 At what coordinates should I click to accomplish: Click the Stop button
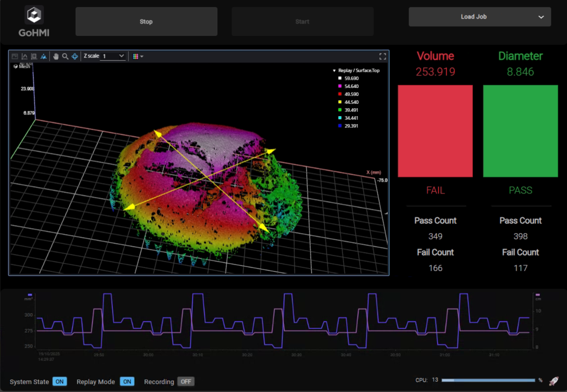point(146,22)
